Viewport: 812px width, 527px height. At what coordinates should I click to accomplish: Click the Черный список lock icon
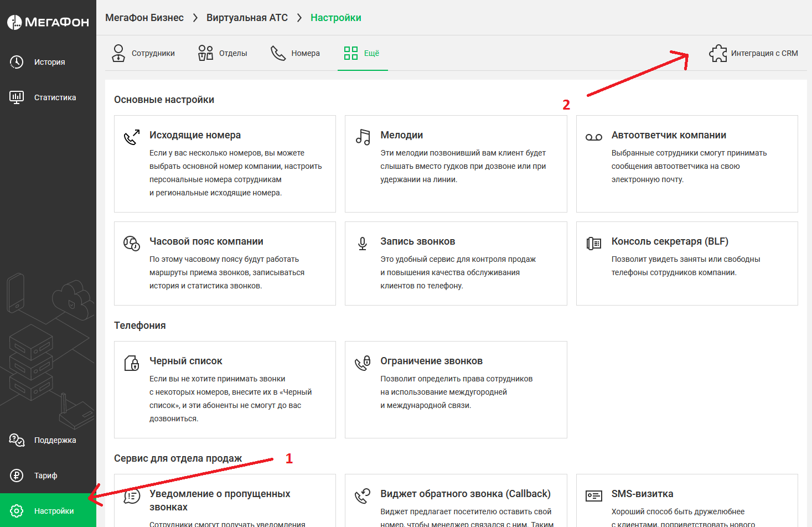coord(132,363)
